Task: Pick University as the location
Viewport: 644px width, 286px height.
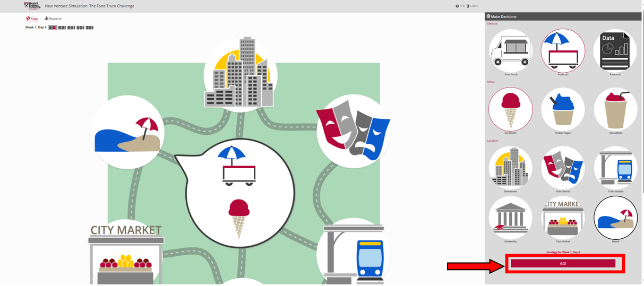Action: click(510, 218)
